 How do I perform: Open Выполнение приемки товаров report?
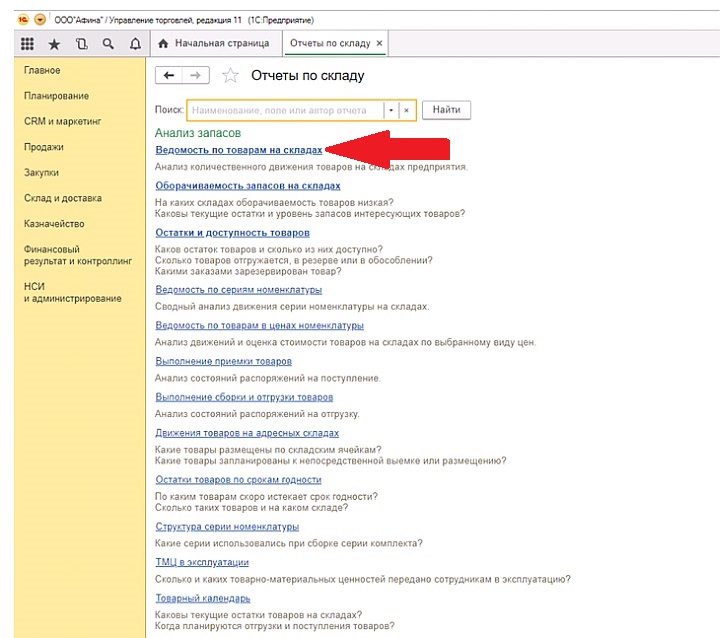[x=224, y=361]
